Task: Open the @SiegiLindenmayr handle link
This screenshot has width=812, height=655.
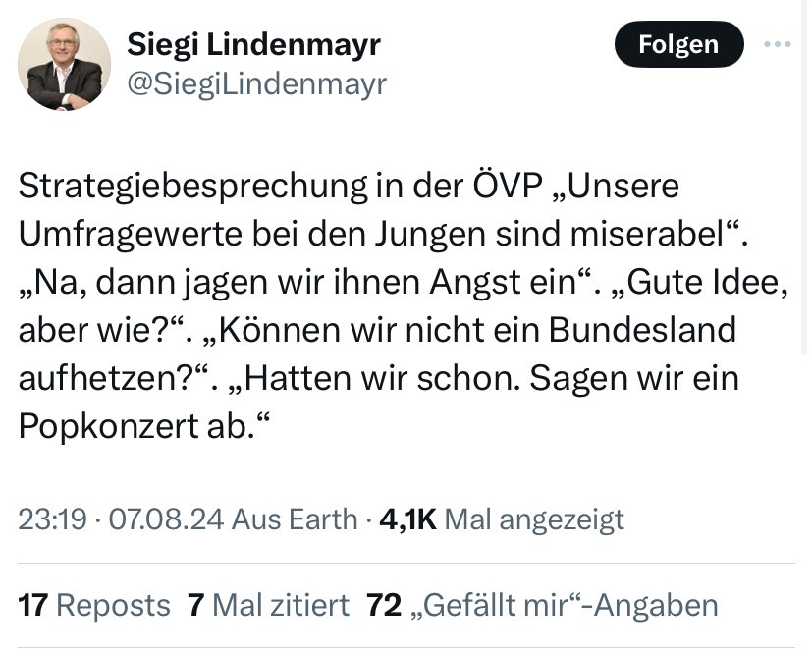Action: click(x=257, y=84)
